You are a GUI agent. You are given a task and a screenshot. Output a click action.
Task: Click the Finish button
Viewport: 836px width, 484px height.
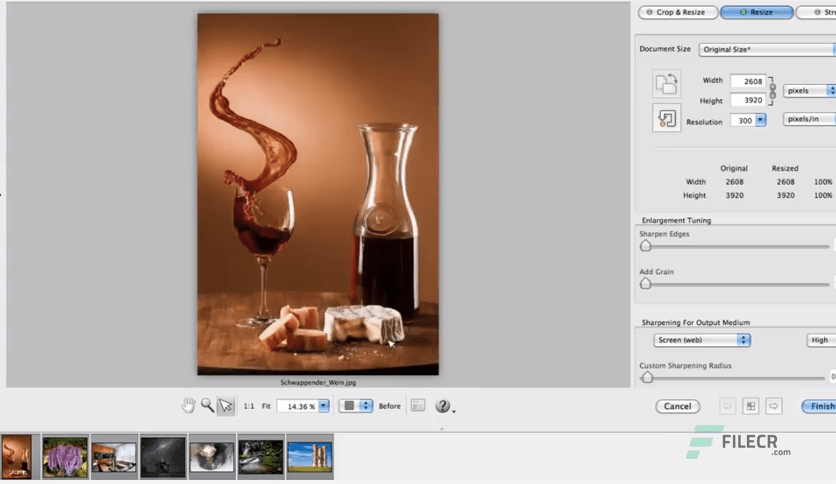(819, 406)
